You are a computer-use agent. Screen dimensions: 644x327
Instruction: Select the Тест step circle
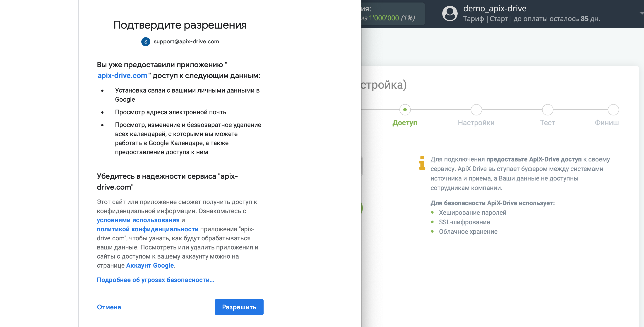pyautogui.click(x=548, y=110)
